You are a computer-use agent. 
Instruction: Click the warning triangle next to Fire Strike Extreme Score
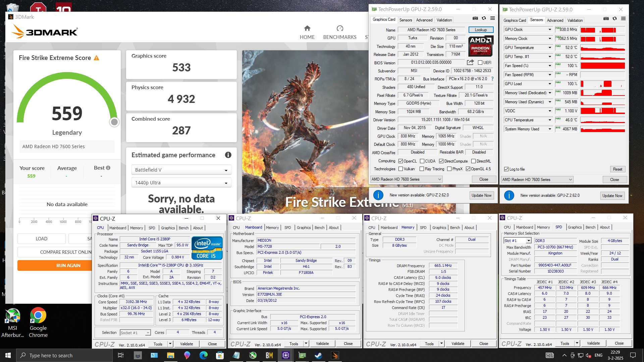[97, 58]
